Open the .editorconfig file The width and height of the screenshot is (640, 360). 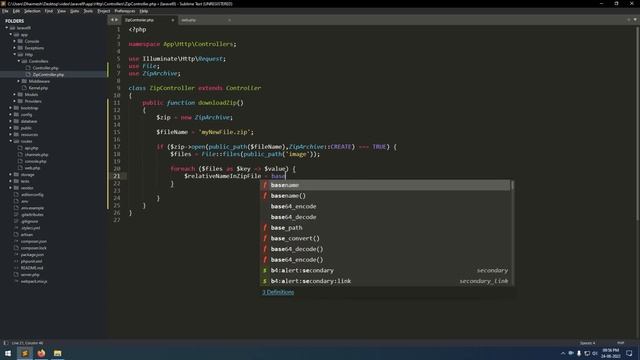coord(32,195)
